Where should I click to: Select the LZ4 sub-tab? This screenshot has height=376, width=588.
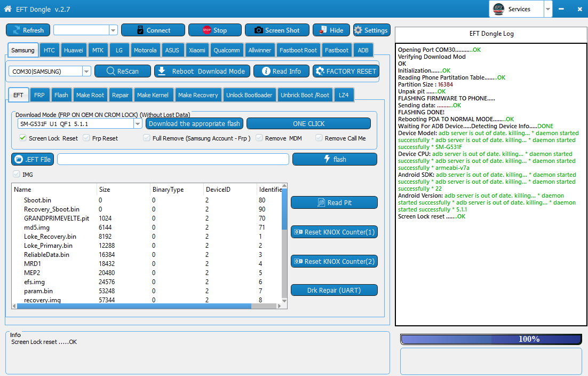point(344,95)
